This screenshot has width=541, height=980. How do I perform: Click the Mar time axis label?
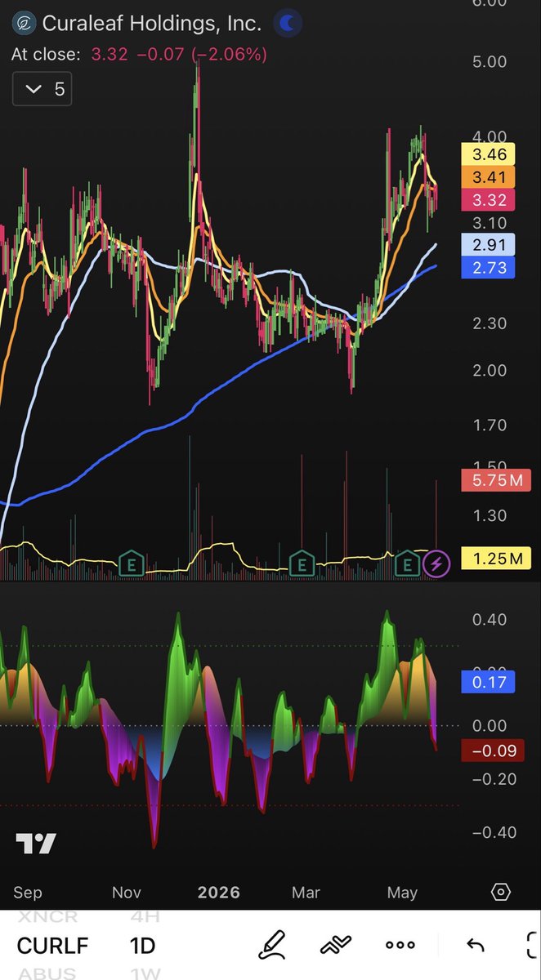coord(306,893)
